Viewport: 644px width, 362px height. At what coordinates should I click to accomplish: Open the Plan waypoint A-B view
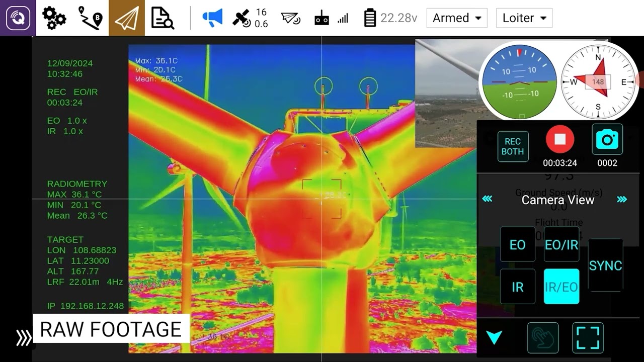pos(91,18)
